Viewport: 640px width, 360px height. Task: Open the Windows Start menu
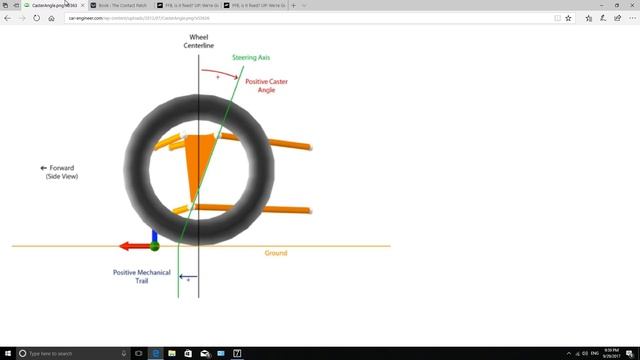[x=8, y=353]
